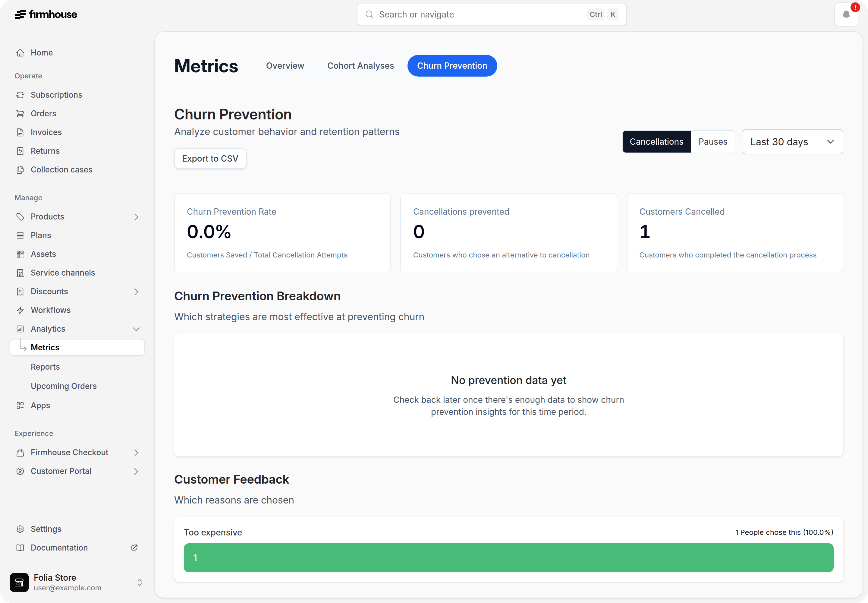Select the Churn Prevention tab
Screen dimensions: 868x603
click(x=452, y=66)
